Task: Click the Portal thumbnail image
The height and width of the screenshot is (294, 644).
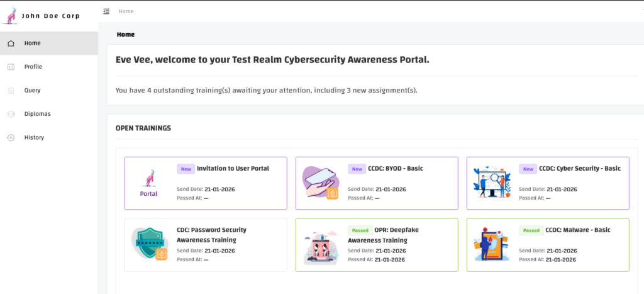Action: [x=149, y=183]
